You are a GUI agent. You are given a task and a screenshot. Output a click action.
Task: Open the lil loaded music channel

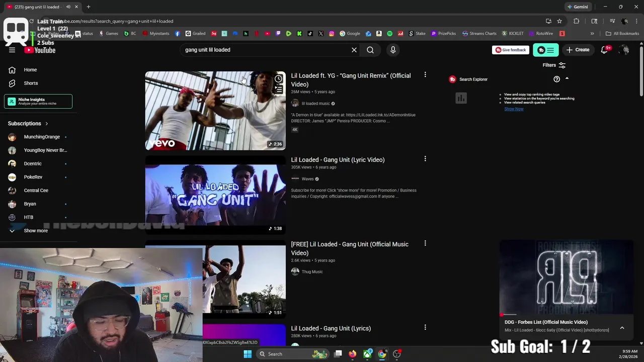point(315,104)
